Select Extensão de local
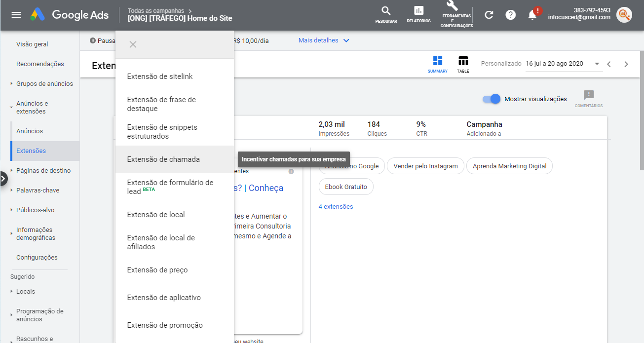This screenshot has width=644, height=343. point(175,215)
